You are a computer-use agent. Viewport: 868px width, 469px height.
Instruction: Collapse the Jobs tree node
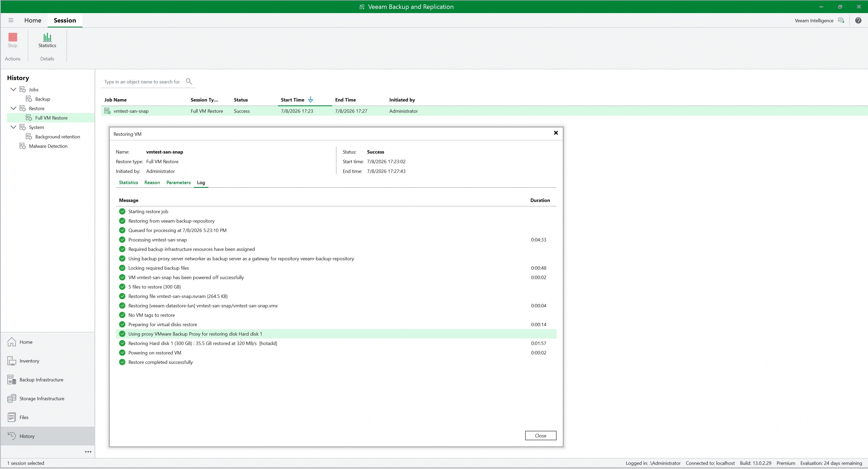(x=14, y=89)
